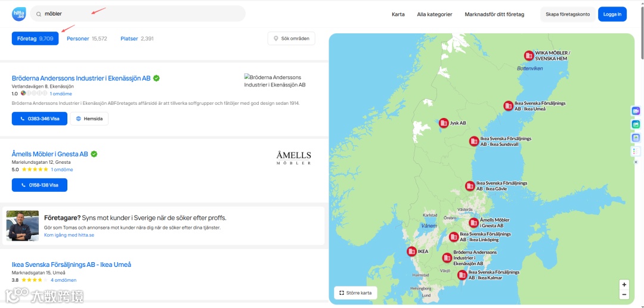Open Bröderna Anderssons 1 omdöme reviews link

61,94
